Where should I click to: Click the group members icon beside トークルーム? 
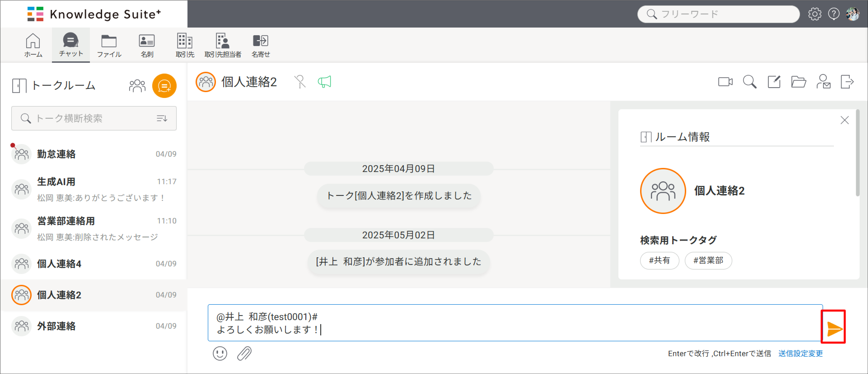coord(137,86)
